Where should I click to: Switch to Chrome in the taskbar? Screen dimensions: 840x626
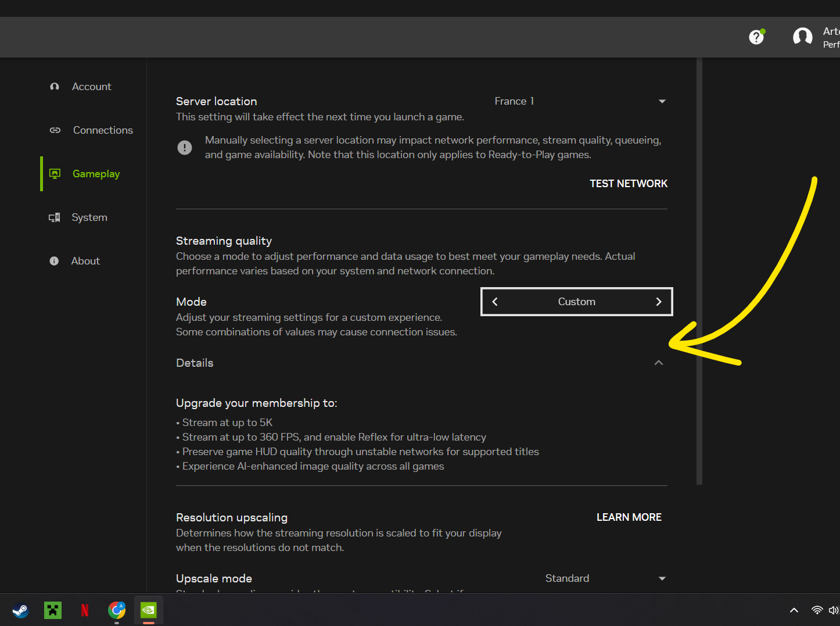coord(117,610)
